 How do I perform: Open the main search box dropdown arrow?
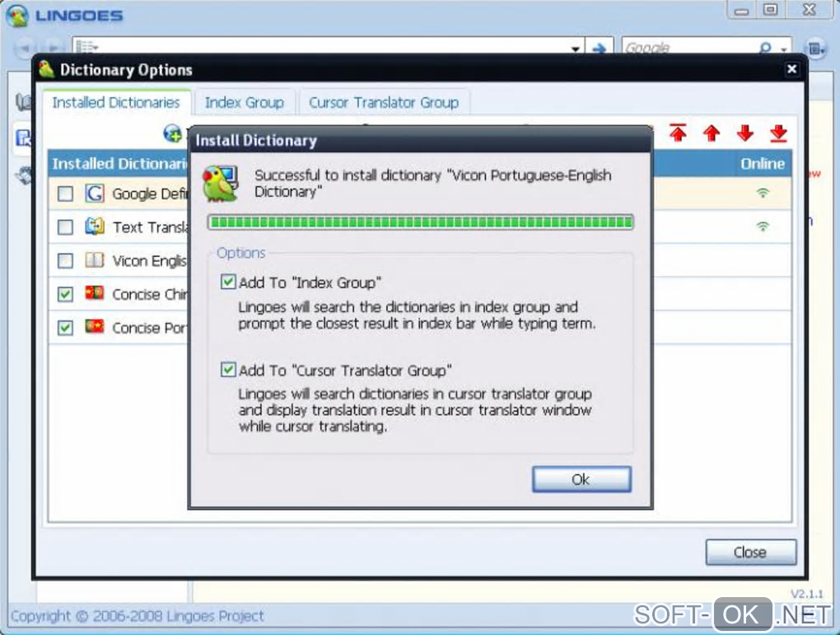pos(576,49)
